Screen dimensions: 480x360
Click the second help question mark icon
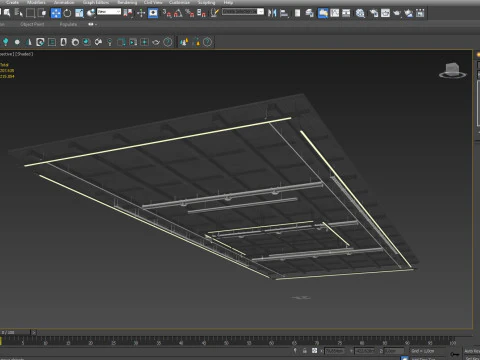click(x=207, y=42)
